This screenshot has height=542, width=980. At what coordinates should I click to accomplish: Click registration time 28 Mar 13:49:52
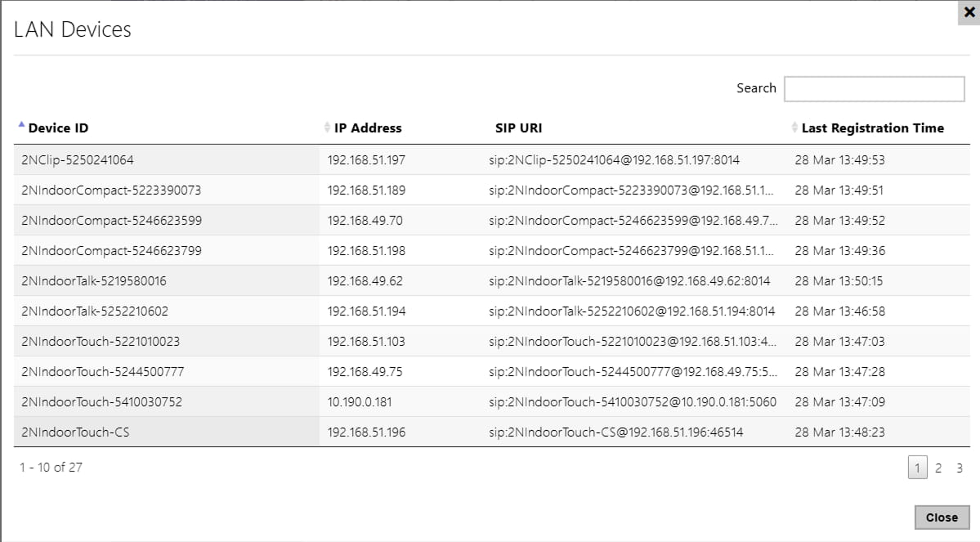coord(840,221)
